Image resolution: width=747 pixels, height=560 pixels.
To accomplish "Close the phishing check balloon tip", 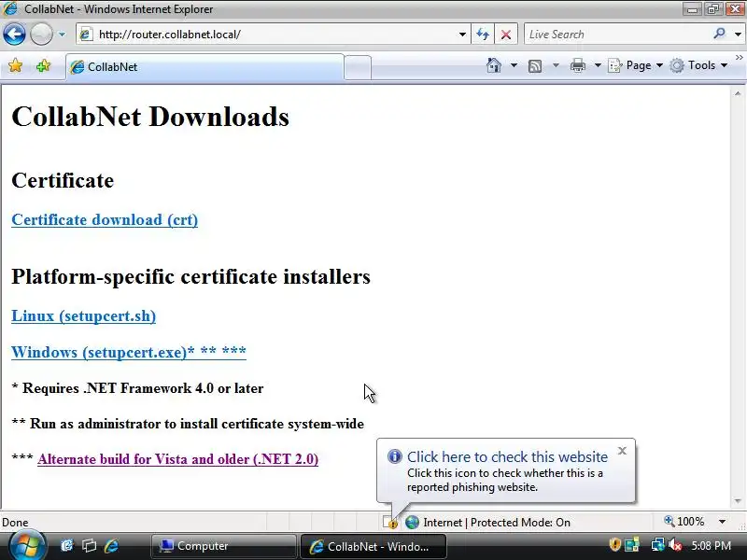I will click(622, 451).
